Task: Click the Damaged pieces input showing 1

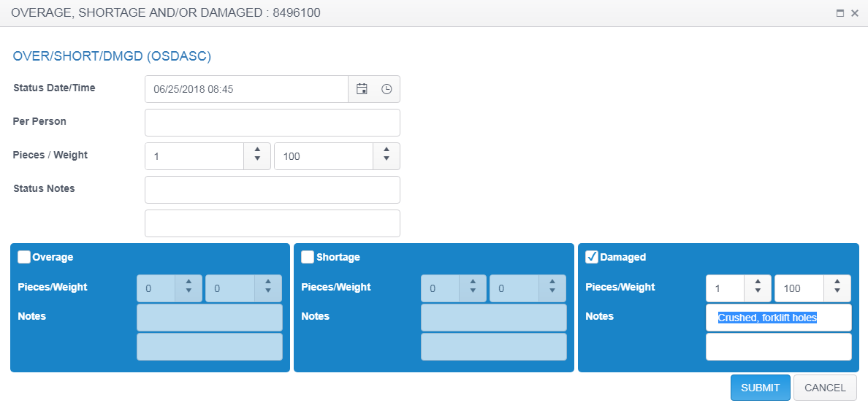Action: [x=726, y=288]
